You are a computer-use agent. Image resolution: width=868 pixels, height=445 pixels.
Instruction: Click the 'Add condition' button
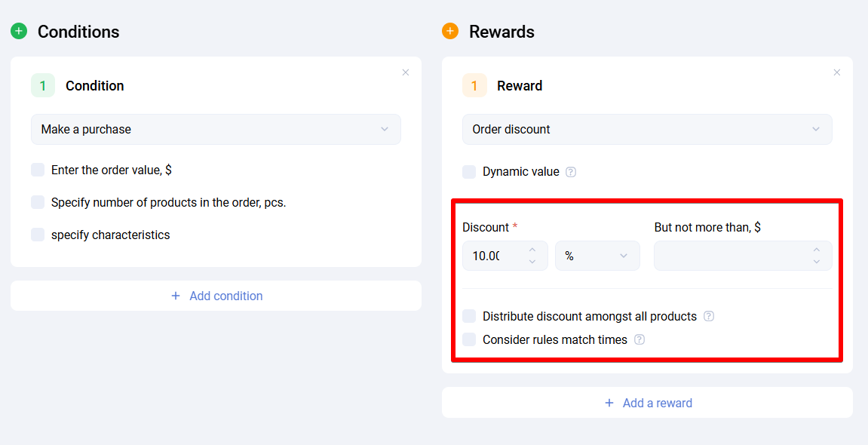216,296
